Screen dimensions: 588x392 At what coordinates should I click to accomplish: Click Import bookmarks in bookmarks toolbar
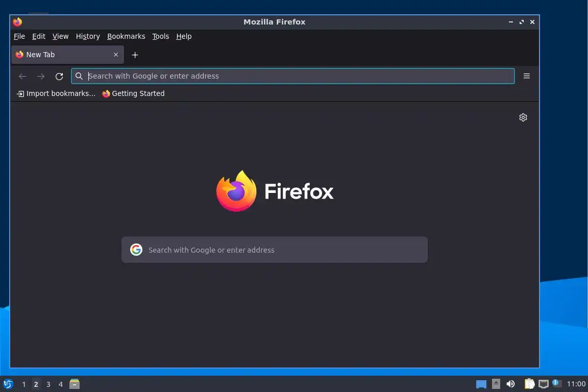pos(56,93)
